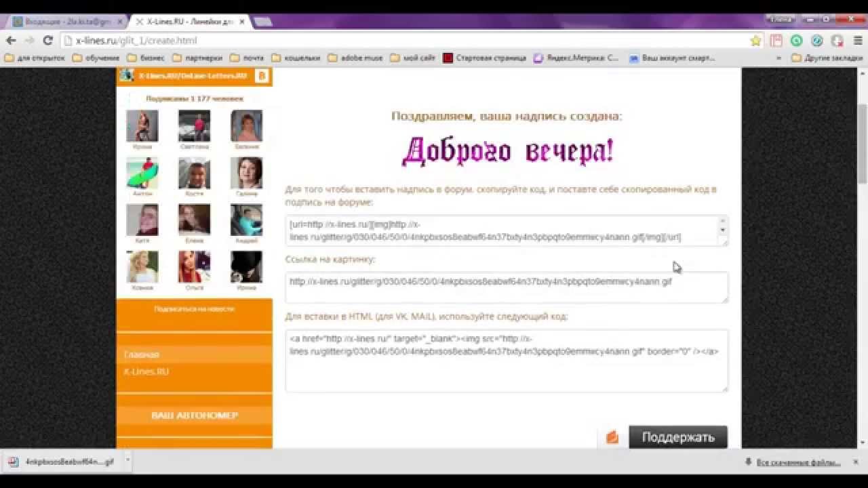Viewport: 868px width, 488px height.
Task: Click the orange 'B' icon in widget header
Action: click(262, 76)
